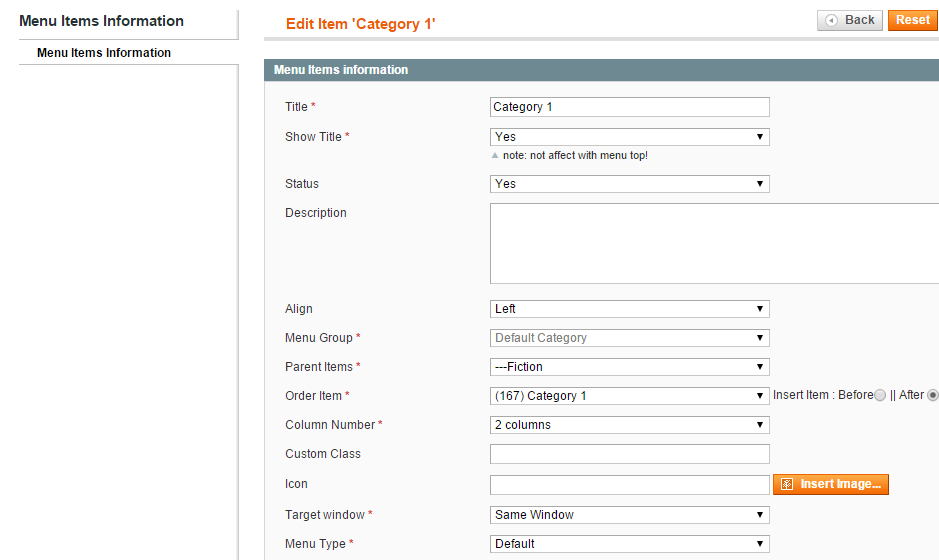The width and height of the screenshot is (939, 560).
Task: Expand the Align dropdown
Action: coord(629,309)
